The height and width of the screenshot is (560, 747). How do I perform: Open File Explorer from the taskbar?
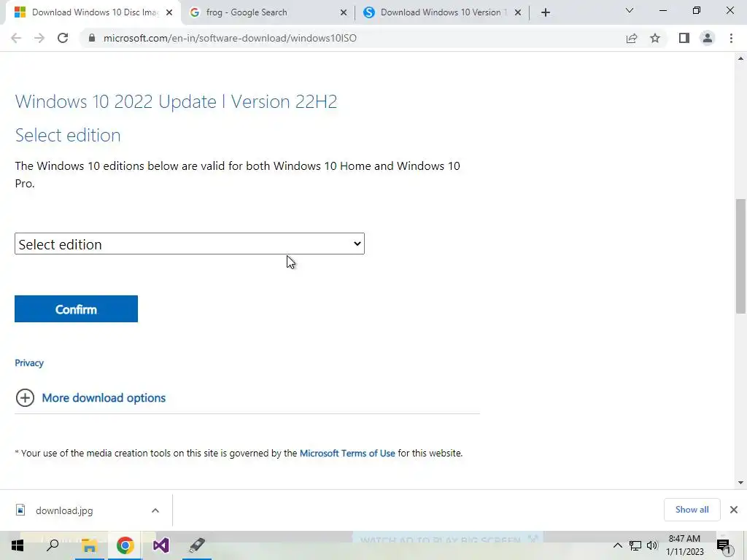[x=89, y=545]
